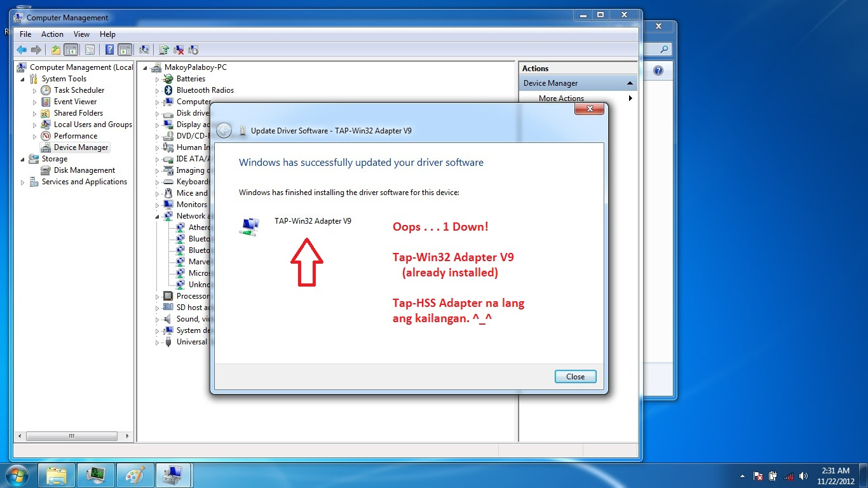This screenshot has height=488, width=868.
Task: Select the Event Viewer icon
Action: pyautogui.click(x=46, y=102)
